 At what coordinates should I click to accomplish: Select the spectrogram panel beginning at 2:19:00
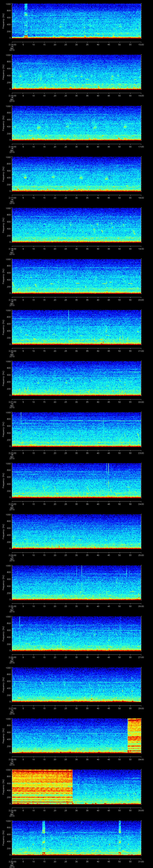point(76,276)
